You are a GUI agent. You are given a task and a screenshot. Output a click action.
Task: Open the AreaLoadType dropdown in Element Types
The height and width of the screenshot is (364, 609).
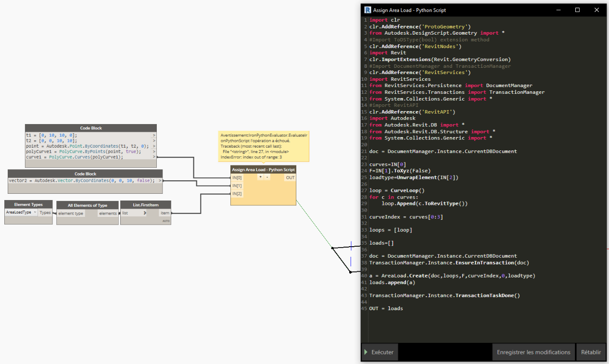point(21,213)
